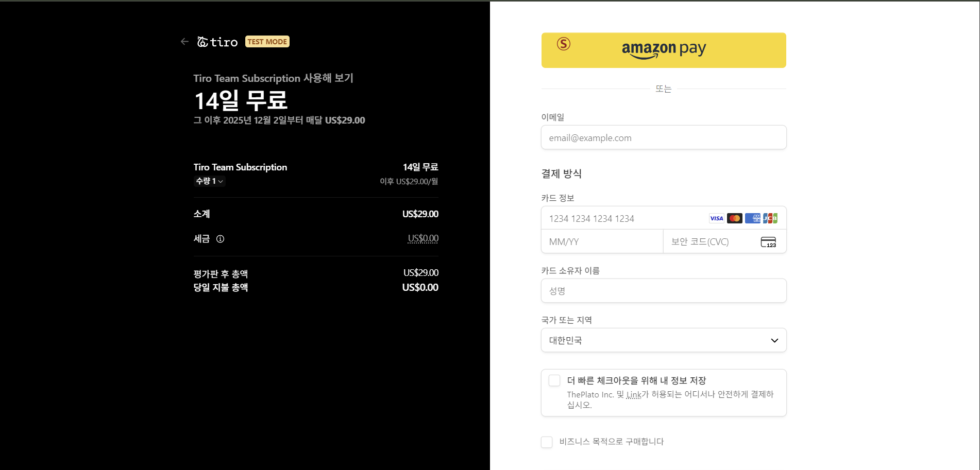Click the Visa card icon
Viewport: 980px width, 470px height.
(x=717, y=218)
